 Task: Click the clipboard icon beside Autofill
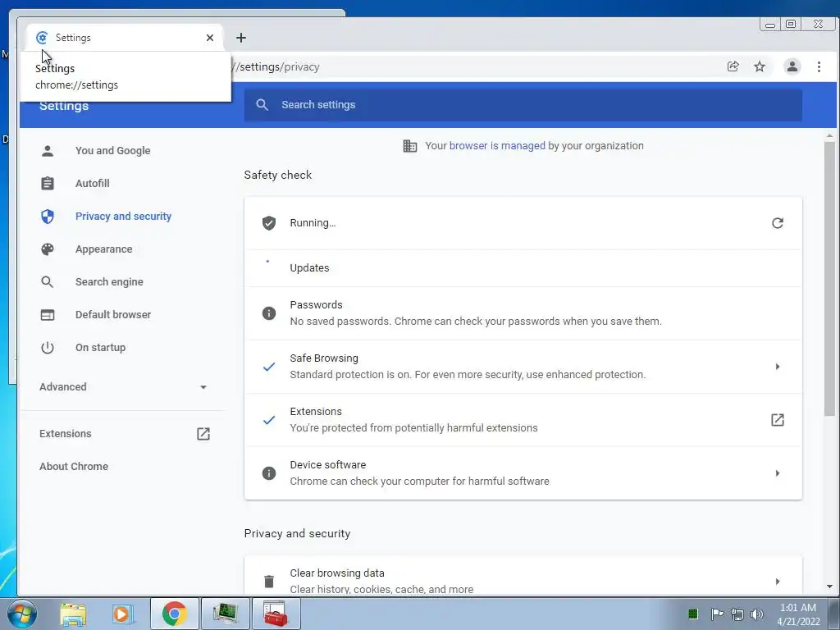(48, 183)
